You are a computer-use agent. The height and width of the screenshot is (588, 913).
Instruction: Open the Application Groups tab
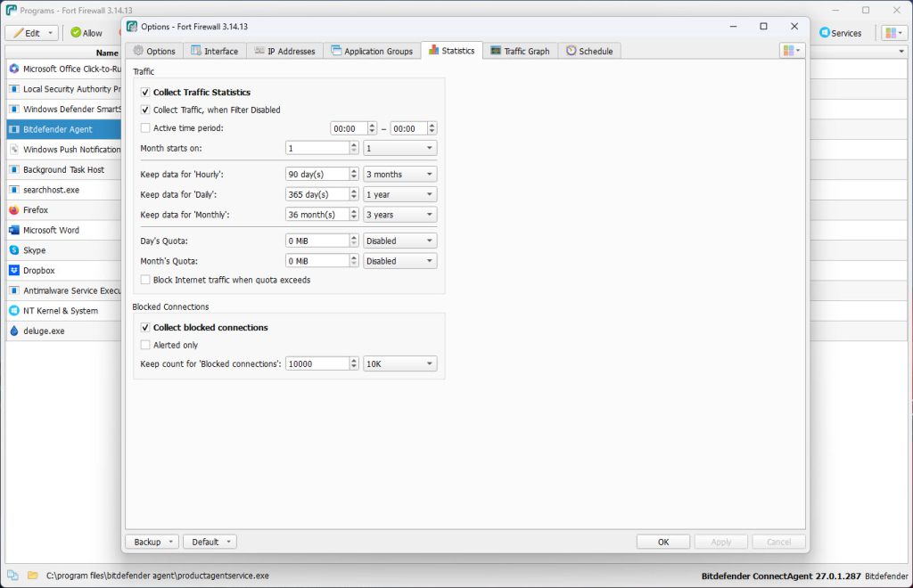372,51
